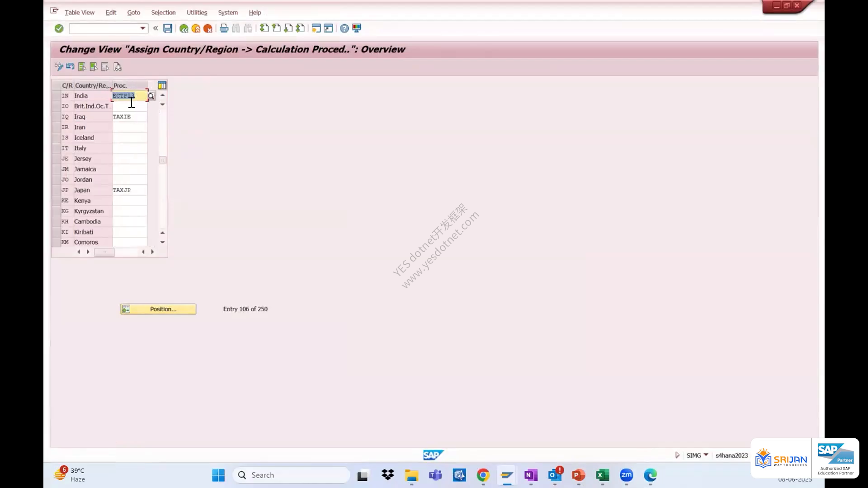Create a new GUI window icon

pos(316,28)
